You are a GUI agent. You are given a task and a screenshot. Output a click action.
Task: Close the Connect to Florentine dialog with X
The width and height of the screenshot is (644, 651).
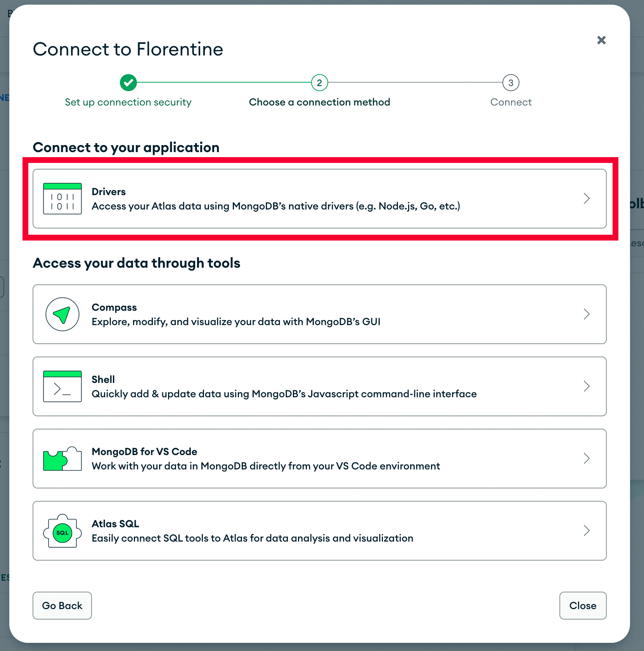click(x=601, y=40)
